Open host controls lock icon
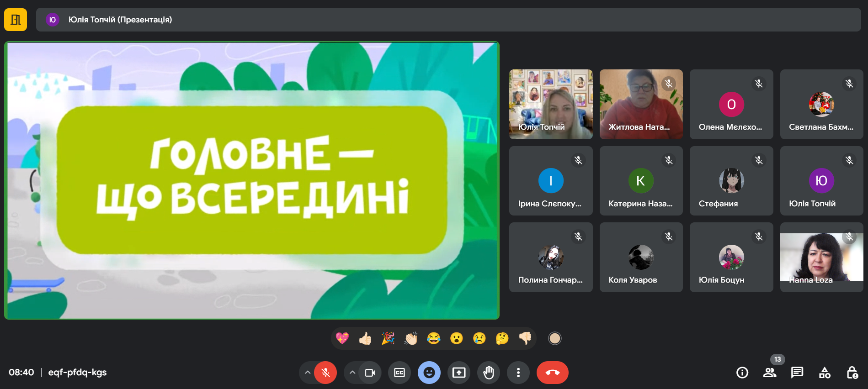 852,373
